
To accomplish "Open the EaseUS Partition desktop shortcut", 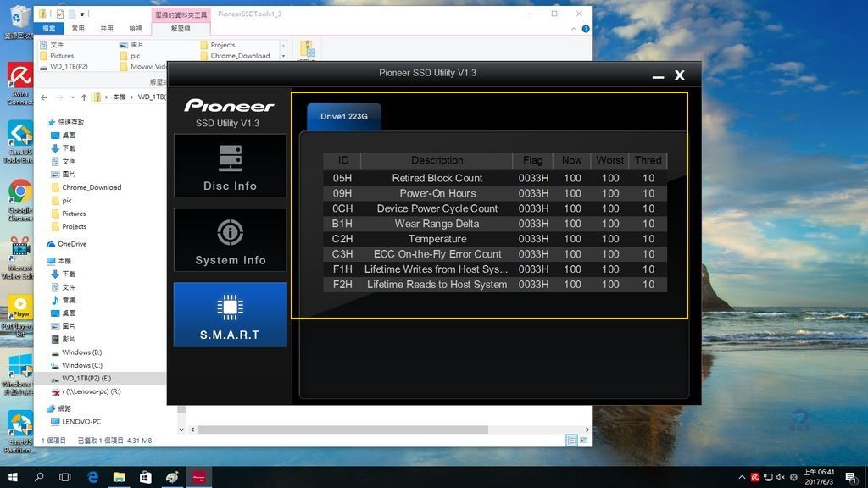I will (19, 432).
